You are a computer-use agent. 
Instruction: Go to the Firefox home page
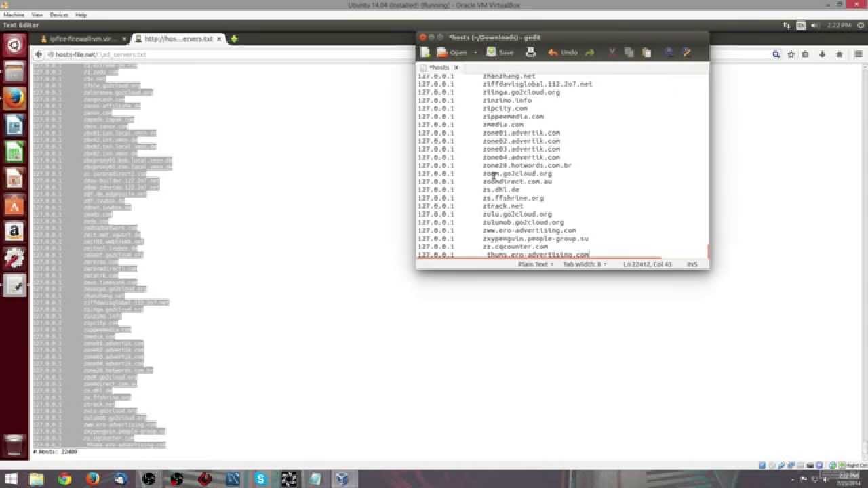840,54
